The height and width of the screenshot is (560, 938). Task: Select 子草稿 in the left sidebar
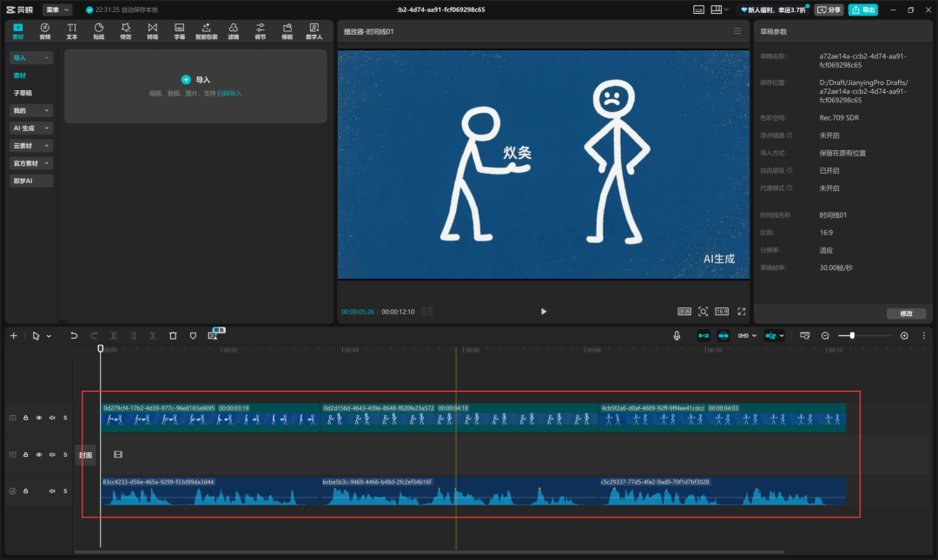(23, 92)
